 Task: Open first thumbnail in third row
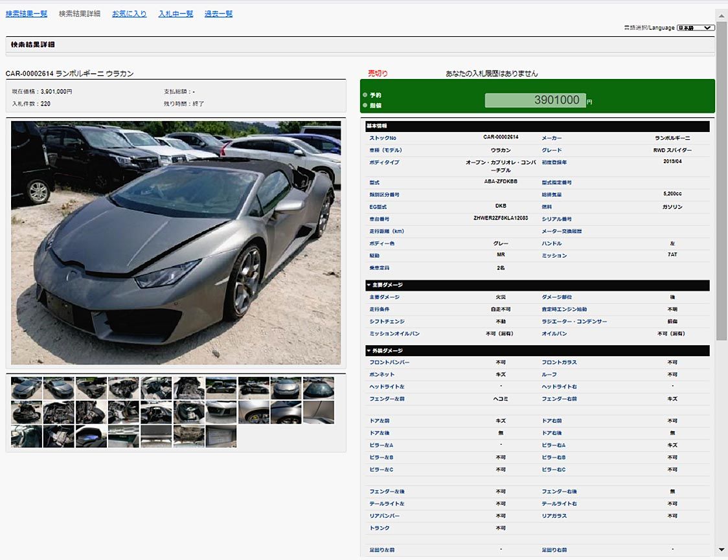coord(27,436)
